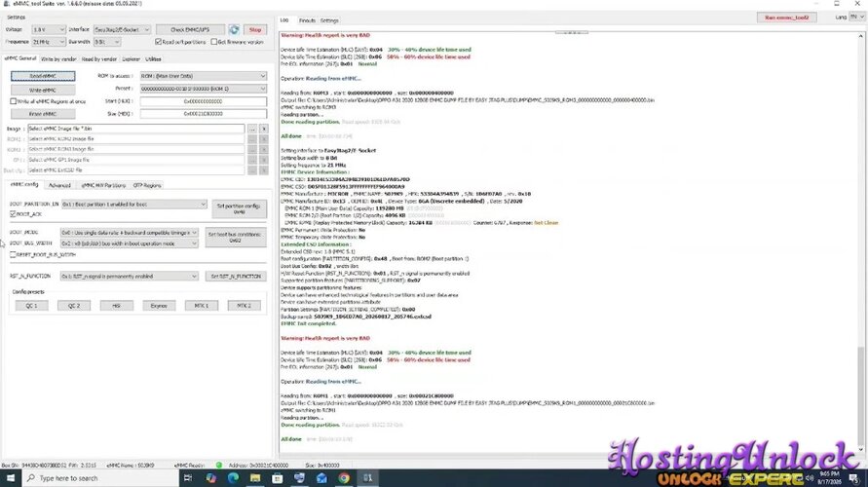Open File Explorer from the taskbar
Viewport: 868px width, 487px height.
coord(254,478)
